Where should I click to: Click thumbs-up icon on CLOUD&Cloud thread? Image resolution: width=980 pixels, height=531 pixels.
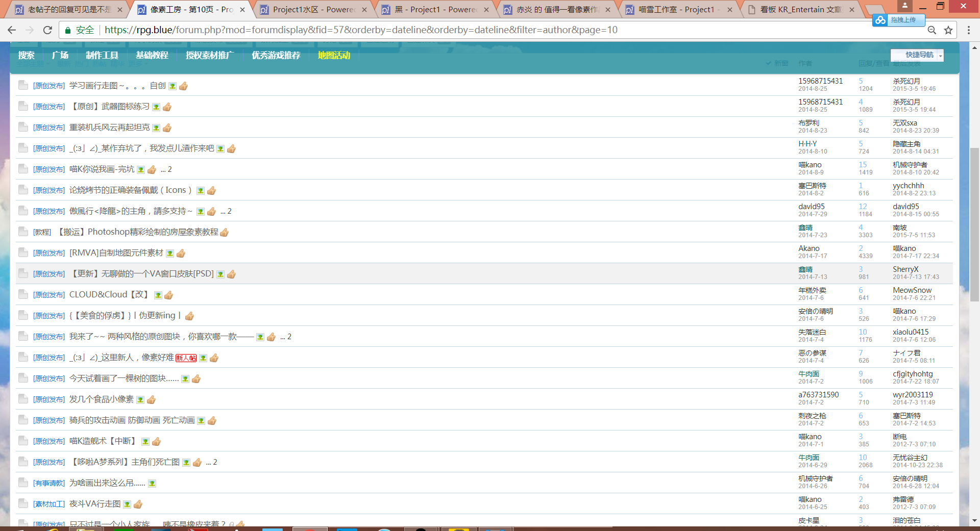[x=168, y=295]
